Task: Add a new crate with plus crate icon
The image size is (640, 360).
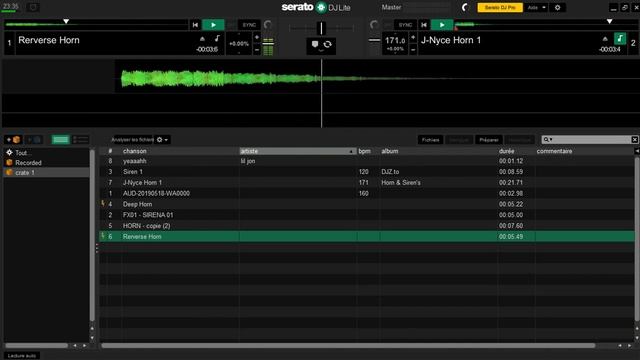Action: pos(13,140)
